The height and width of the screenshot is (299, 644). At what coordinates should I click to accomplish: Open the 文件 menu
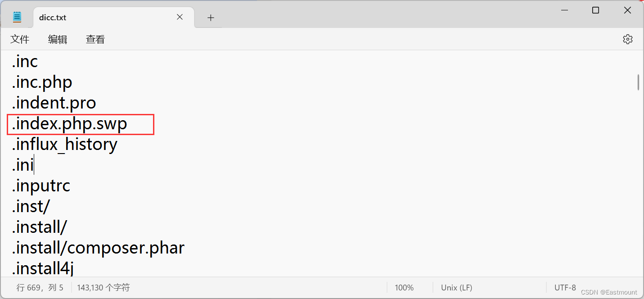pyautogui.click(x=20, y=40)
